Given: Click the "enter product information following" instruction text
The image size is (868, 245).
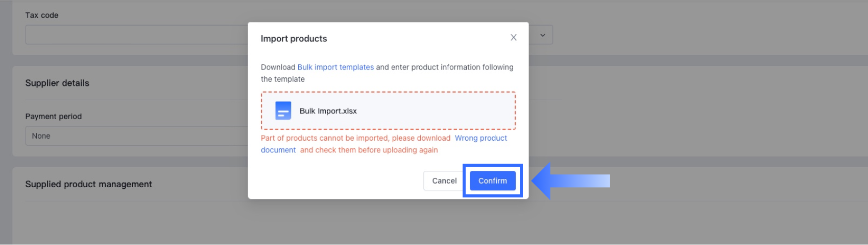Looking at the screenshot, I should click(x=444, y=67).
